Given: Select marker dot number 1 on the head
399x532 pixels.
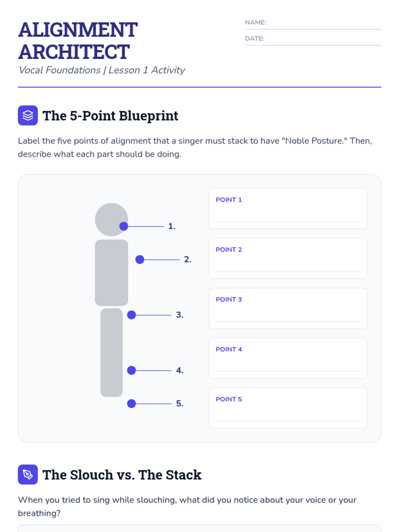Looking at the screenshot, I should click(x=124, y=226).
